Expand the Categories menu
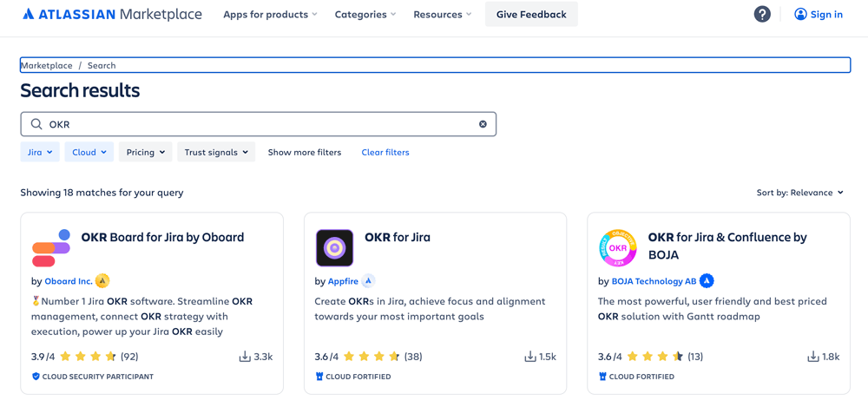Image resolution: width=868 pixels, height=407 pixels. tap(365, 15)
